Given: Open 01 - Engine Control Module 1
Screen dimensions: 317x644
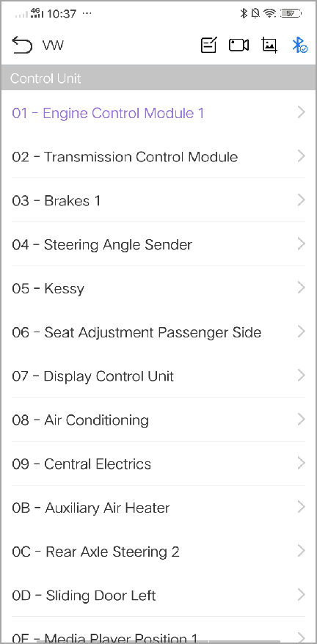Looking at the screenshot, I should [x=158, y=112].
